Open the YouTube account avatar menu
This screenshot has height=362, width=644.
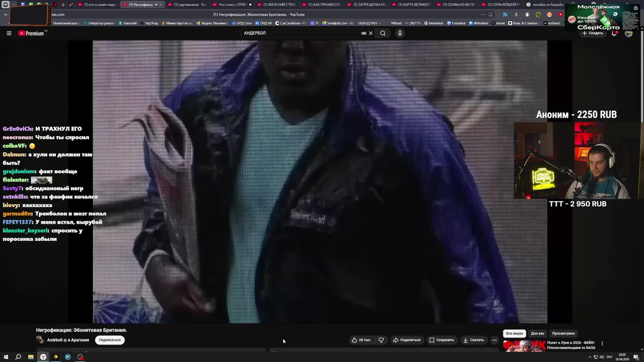[628, 33]
